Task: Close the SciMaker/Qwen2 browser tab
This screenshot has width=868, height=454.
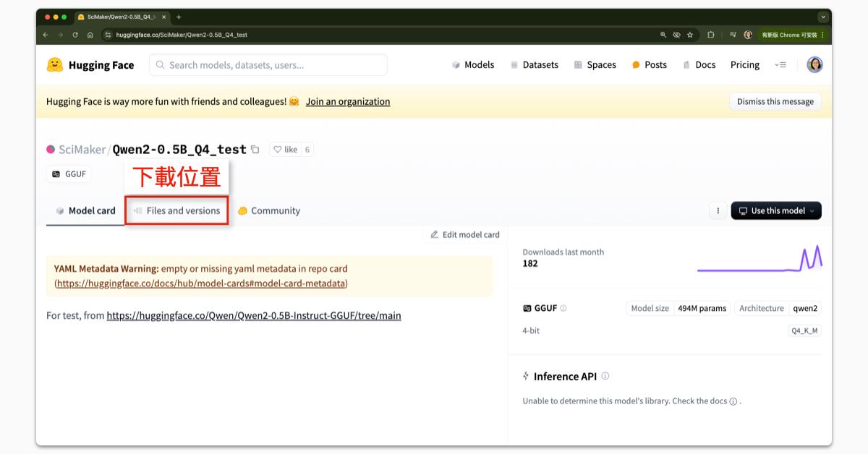Action: (163, 17)
